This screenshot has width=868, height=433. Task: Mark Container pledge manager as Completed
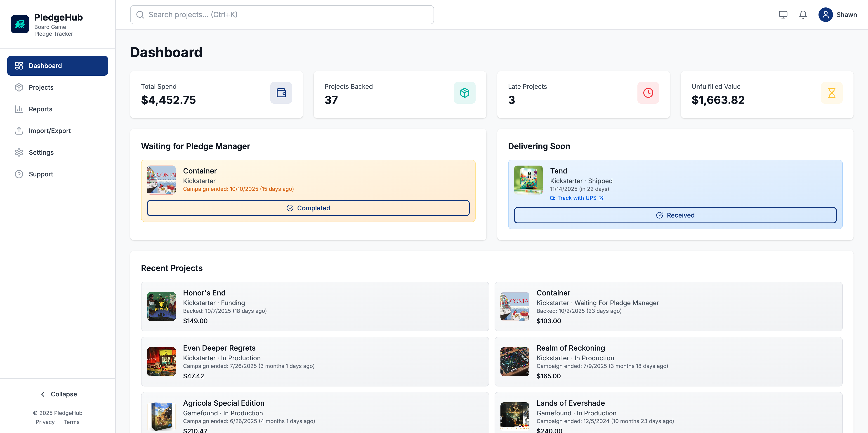tap(308, 208)
